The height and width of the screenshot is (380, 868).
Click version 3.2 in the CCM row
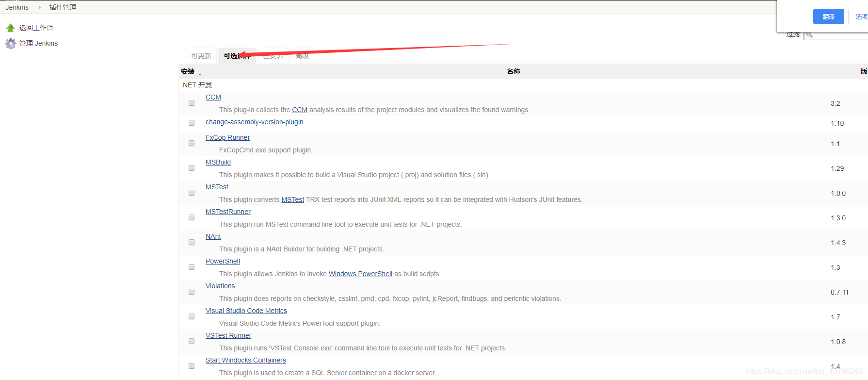click(x=835, y=103)
